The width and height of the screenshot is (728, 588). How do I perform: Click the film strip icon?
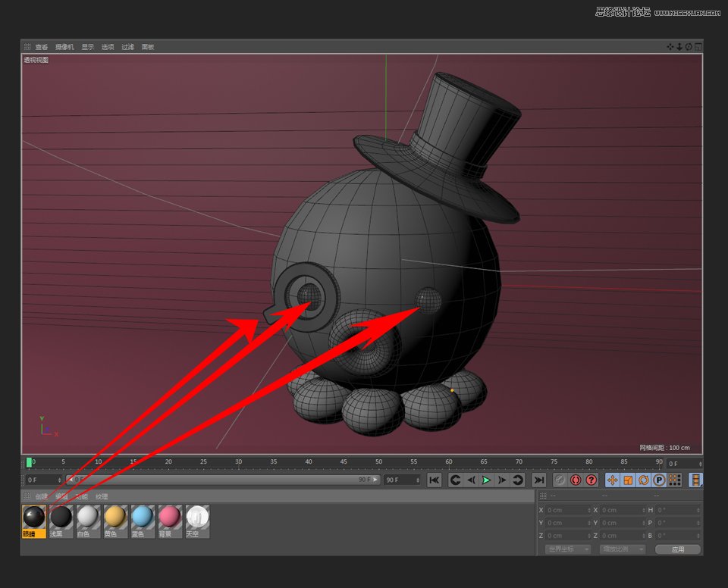coord(696,480)
